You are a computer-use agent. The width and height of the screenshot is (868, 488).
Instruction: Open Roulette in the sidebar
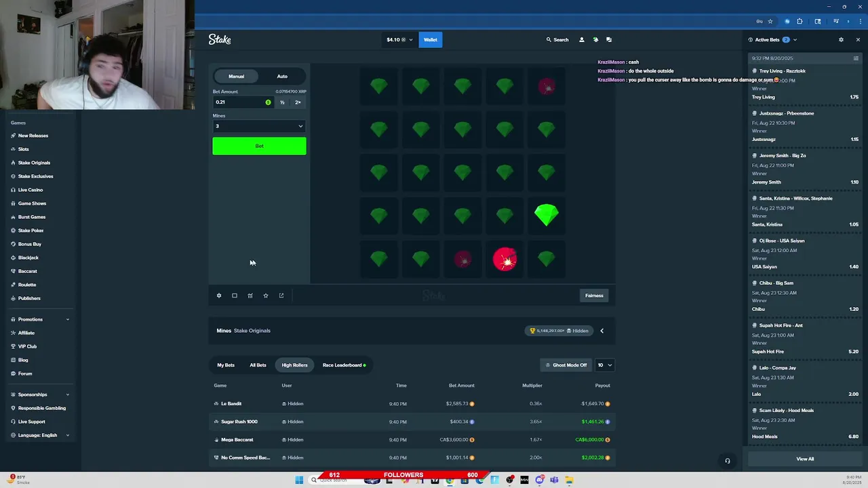27,285
